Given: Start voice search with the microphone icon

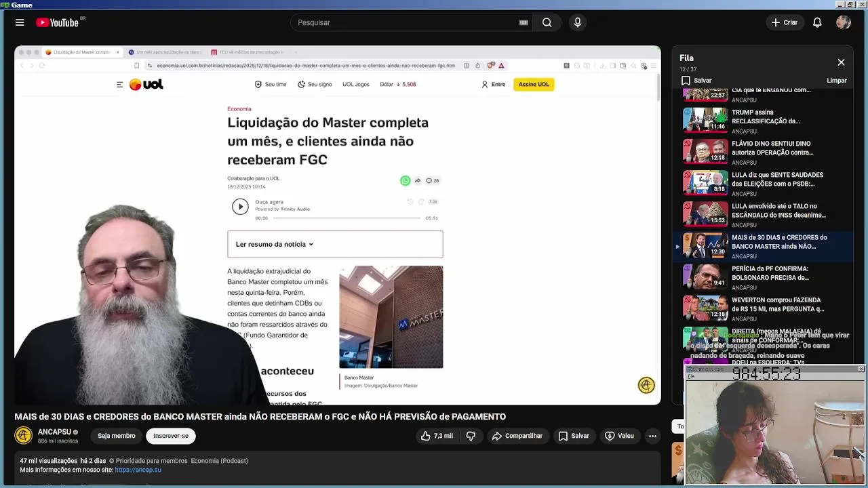Looking at the screenshot, I should [x=578, y=22].
